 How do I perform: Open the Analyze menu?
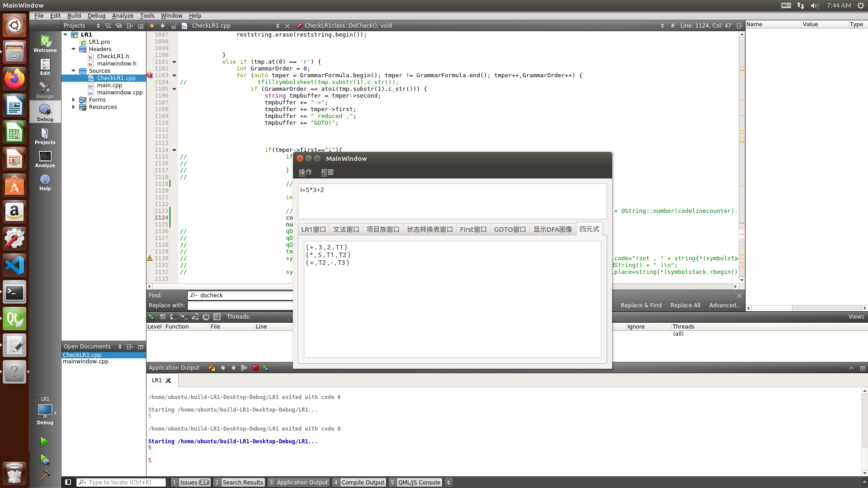[123, 15]
